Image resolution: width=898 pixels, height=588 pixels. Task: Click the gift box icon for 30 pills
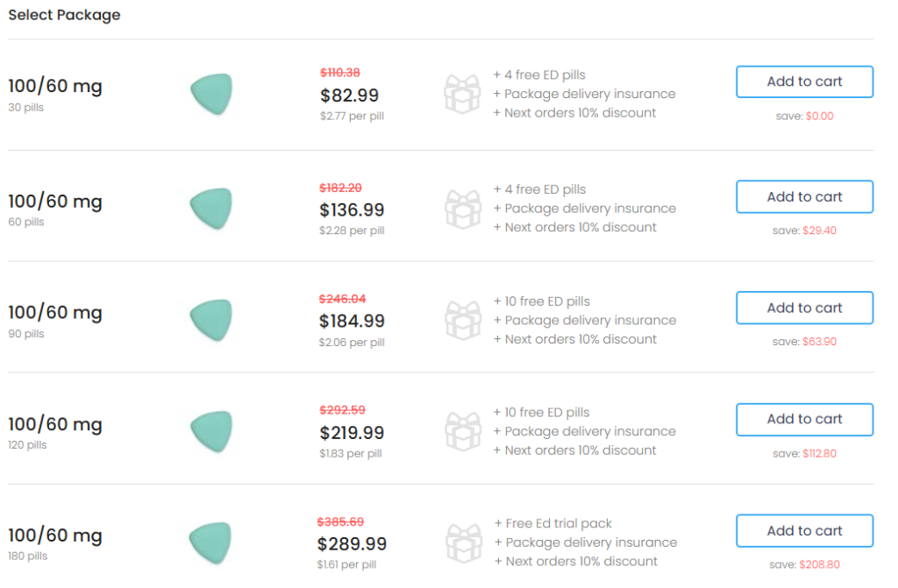(x=462, y=94)
